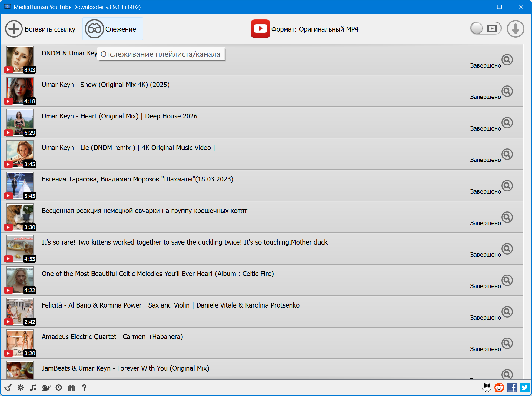Click Завершено status on Amadeus Electric Quartet row
This screenshot has height=396, width=532.
[485, 349]
